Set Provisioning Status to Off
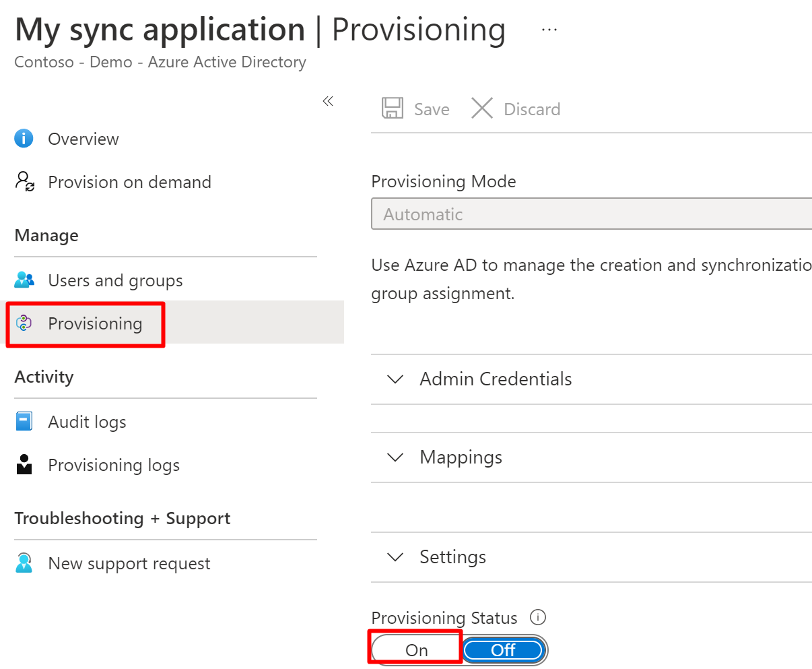The image size is (812, 669). click(x=503, y=650)
